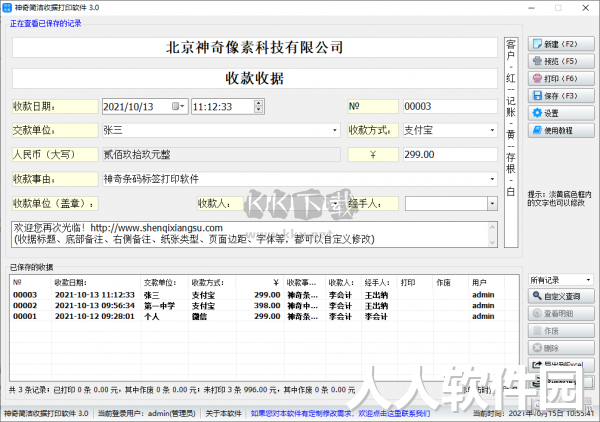Viewport: 600px width, 422px height.
Task: Click the 交款单位 column header
Action: (165, 282)
